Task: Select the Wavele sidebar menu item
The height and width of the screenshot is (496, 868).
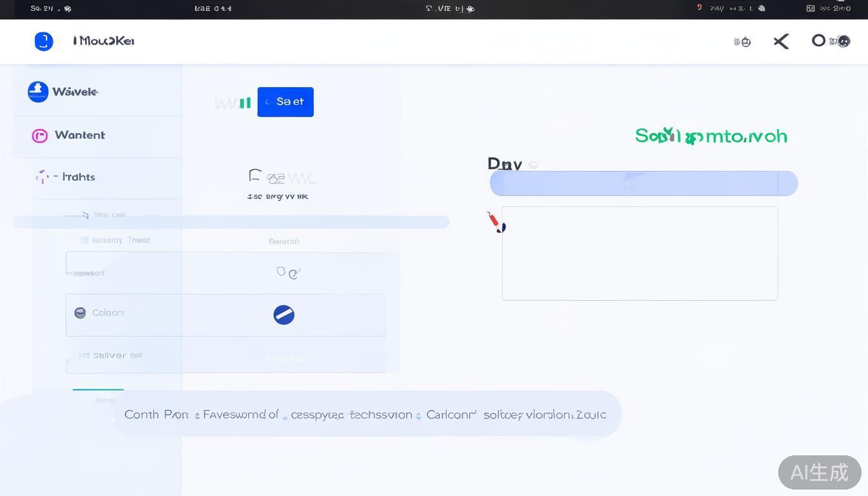Action: (x=75, y=92)
